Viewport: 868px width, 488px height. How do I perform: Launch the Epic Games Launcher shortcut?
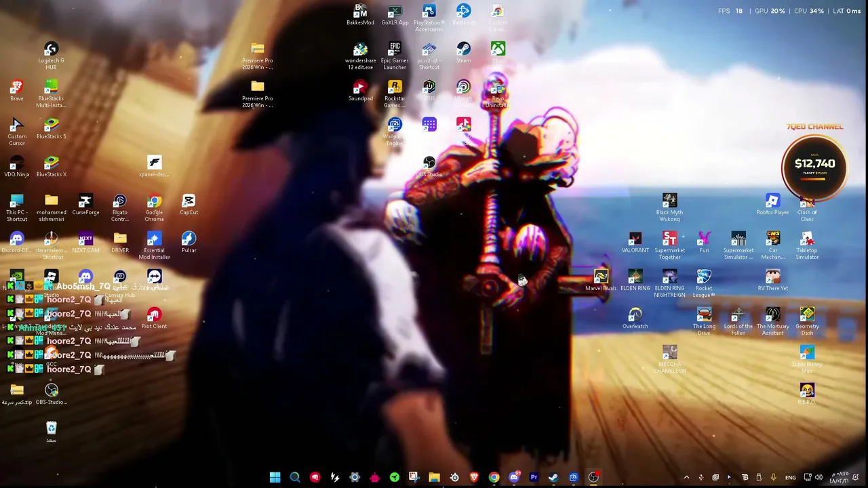pyautogui.click(x=395, y=56)
